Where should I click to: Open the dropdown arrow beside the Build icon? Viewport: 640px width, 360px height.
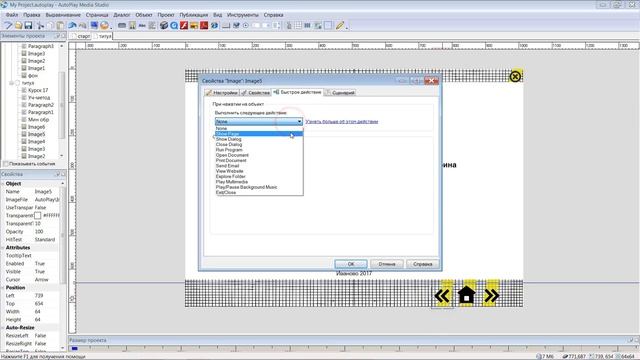(x=110, y=27)
